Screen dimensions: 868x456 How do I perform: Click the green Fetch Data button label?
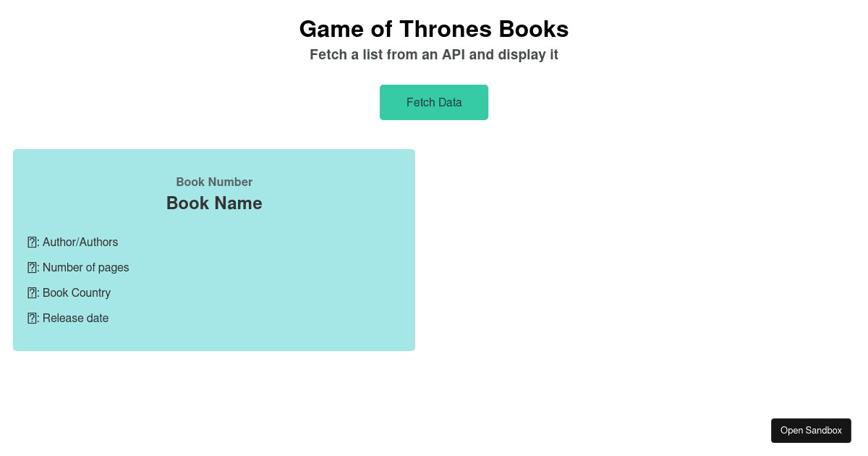(x=434, y=102)
